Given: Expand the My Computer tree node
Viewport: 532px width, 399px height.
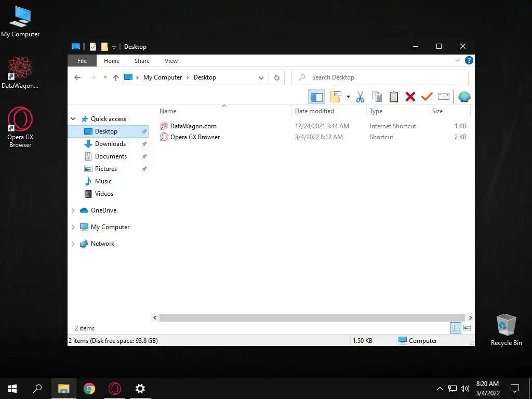Looking at the screenshot, I should click(73, 227).
